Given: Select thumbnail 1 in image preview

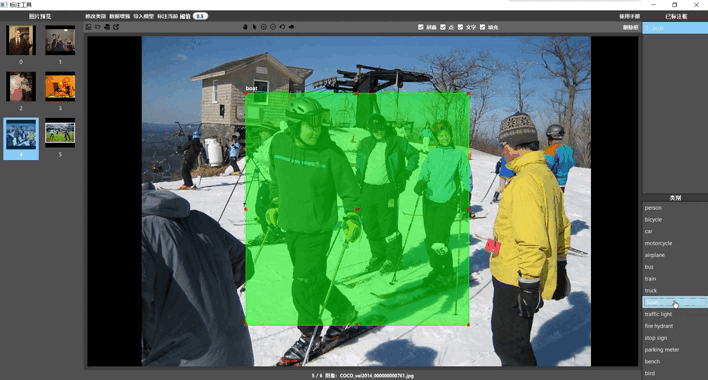Looking at the screenshot, I should 60,41.
